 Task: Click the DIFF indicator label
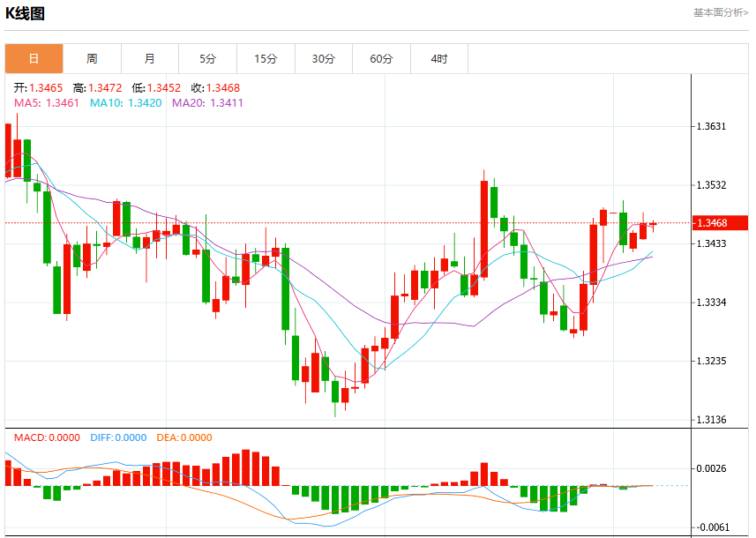tap(118, 437)
